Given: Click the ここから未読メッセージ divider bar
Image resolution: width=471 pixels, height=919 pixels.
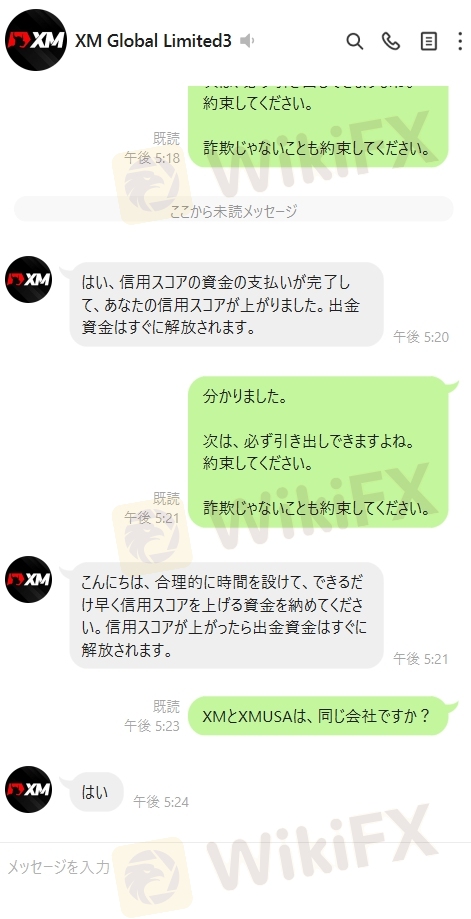Looking at the screenshot, I should pyautogui.click(x=234, y=210).
